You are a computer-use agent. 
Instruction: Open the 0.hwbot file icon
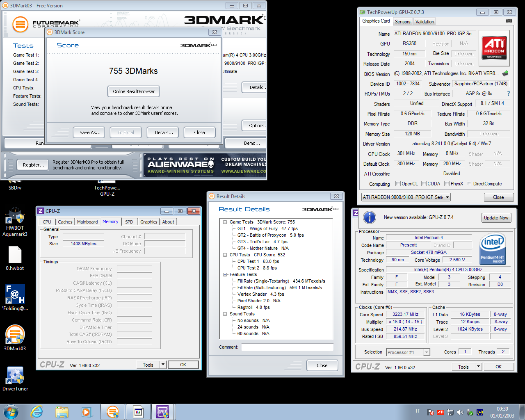click(15, 258)
